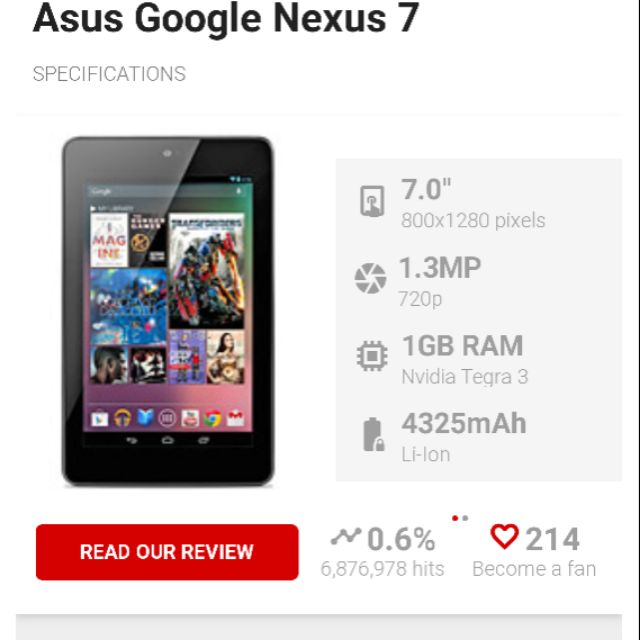The height and width of the screenshot is (640, 640).
Task: Click the 4325mAh battery specification
Action: (464, 423)
